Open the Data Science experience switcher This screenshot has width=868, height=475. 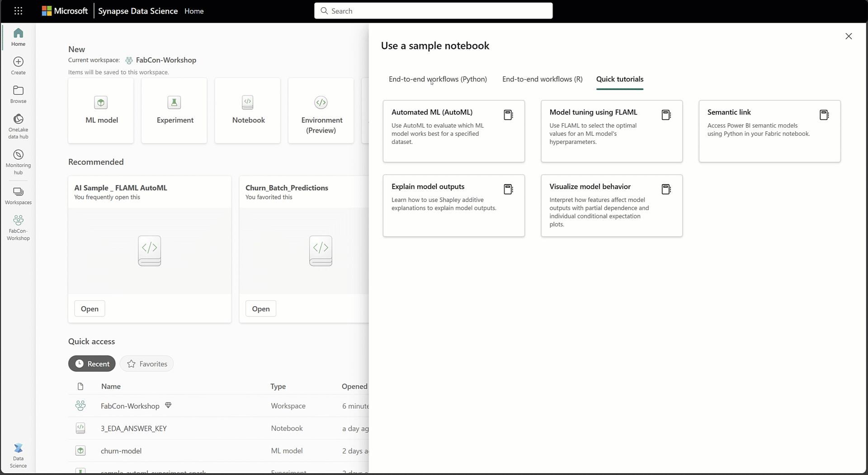point(18,456)
